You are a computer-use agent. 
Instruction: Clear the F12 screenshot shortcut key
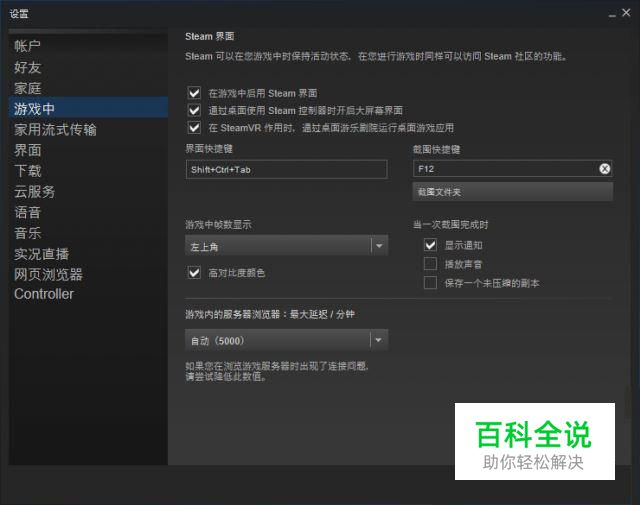point(604,169)
